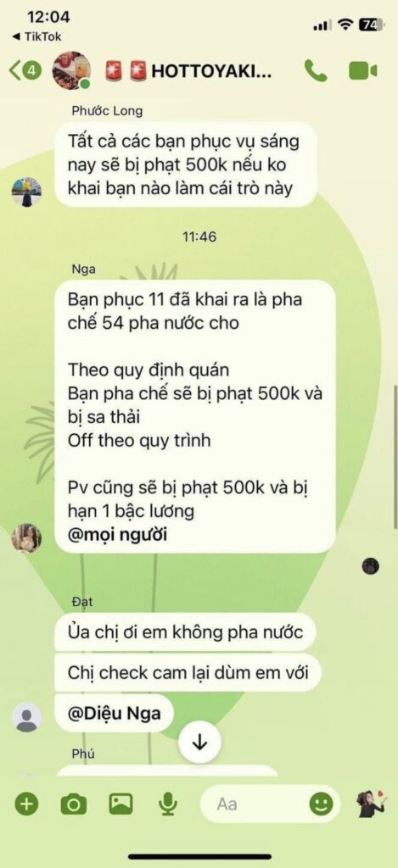Tap the microphone to record voice

pos(168,804)
